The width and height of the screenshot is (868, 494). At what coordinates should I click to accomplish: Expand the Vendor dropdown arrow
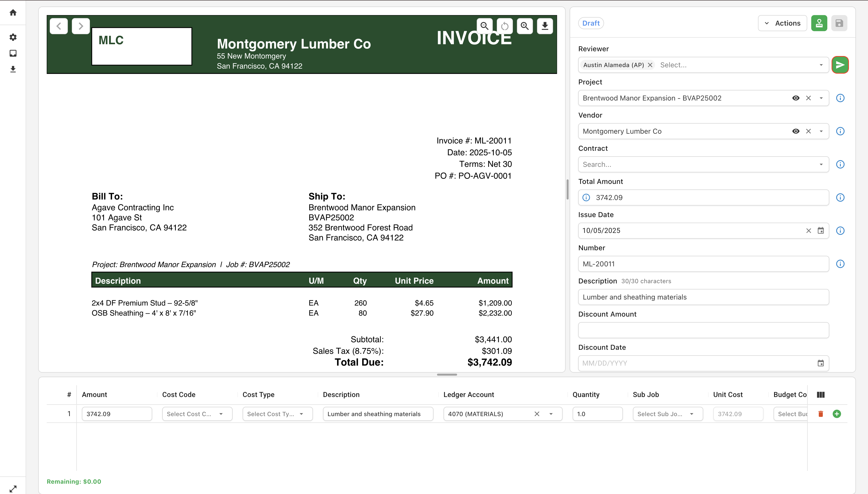pos(821,131)
